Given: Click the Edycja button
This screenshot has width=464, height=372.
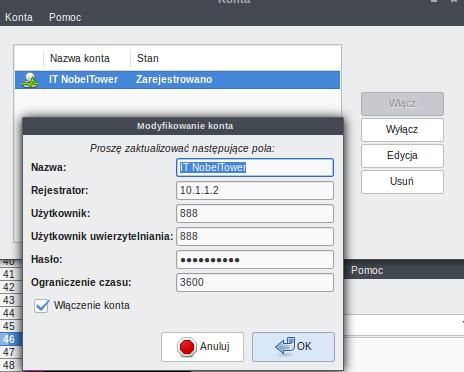Looking at the screenshot, I should [x=402, y=156].
